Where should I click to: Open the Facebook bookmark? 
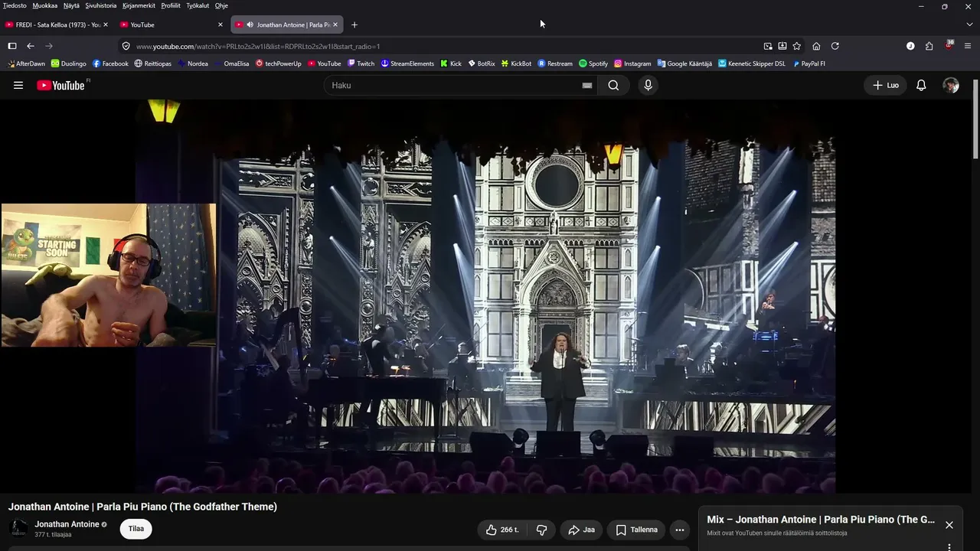click(110, 64)
